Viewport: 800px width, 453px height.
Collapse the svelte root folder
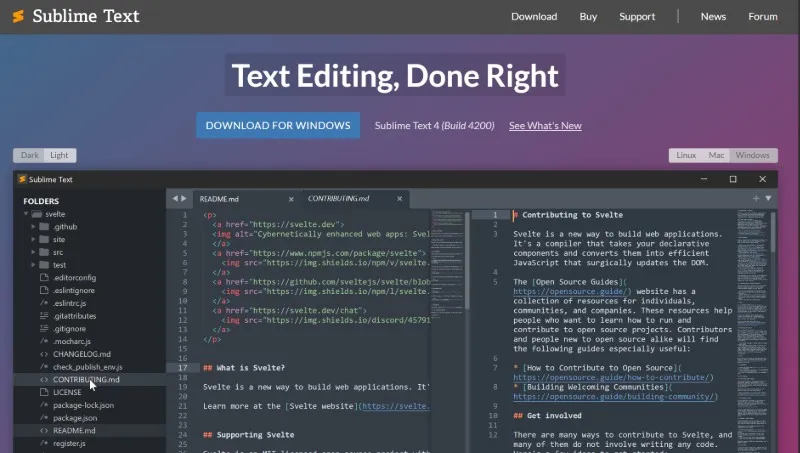tap(26, 214)
